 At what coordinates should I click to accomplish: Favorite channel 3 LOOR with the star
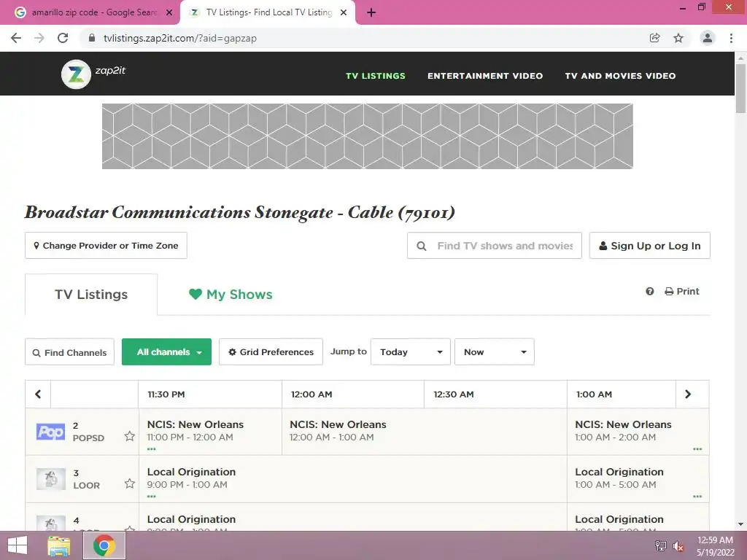[x=130, y=484]
